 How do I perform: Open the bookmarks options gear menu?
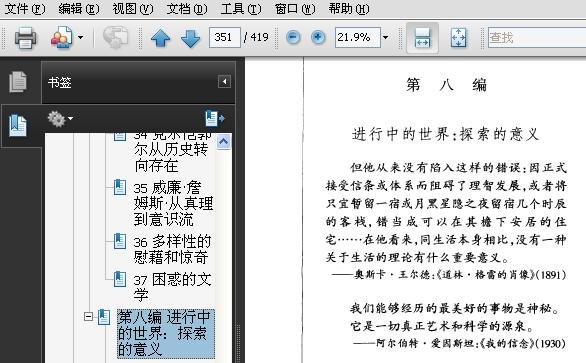pos(60,119)
